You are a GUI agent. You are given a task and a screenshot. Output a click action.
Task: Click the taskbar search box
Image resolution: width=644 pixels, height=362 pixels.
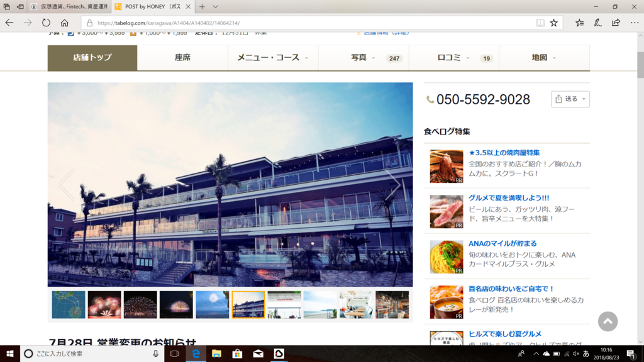(92, 353)
